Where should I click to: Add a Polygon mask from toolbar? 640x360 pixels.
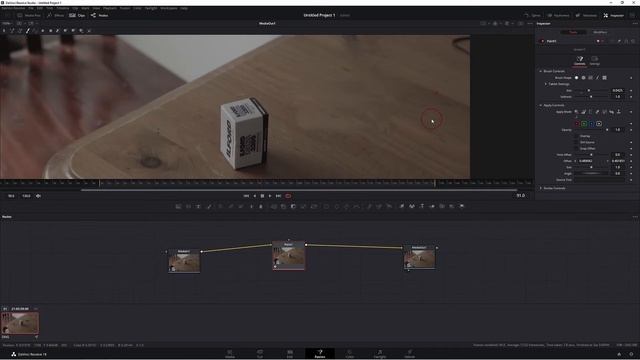pos(347,207)
